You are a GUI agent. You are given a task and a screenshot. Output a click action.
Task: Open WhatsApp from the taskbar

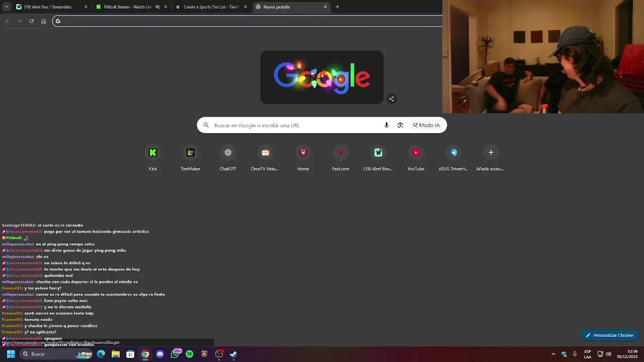[x=175, y=354]
